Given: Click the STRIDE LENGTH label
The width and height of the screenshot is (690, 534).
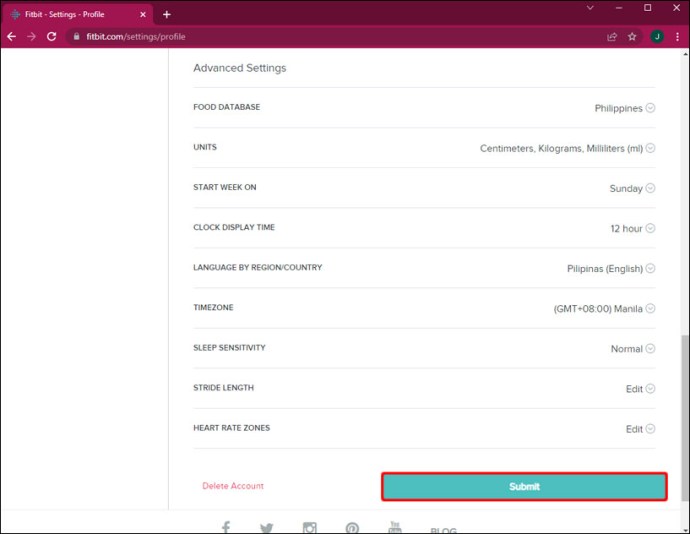Looking at the screenshot, I should point(224,387).
